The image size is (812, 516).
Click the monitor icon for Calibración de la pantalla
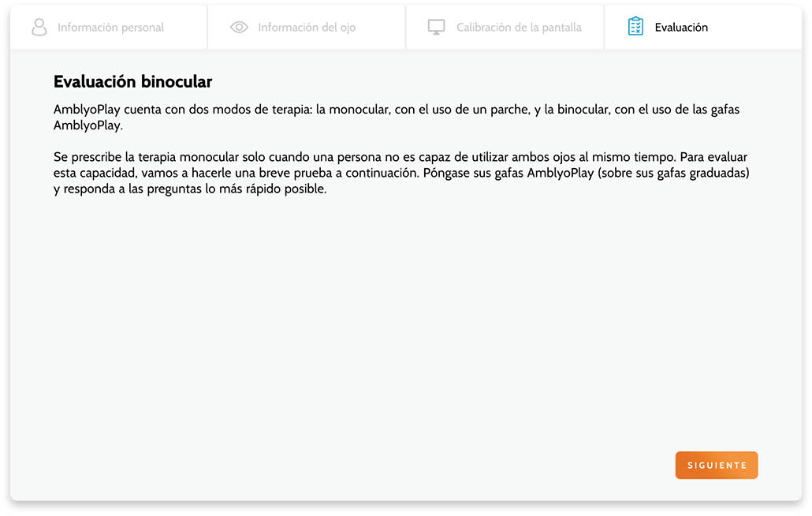(x=436, y=27)
